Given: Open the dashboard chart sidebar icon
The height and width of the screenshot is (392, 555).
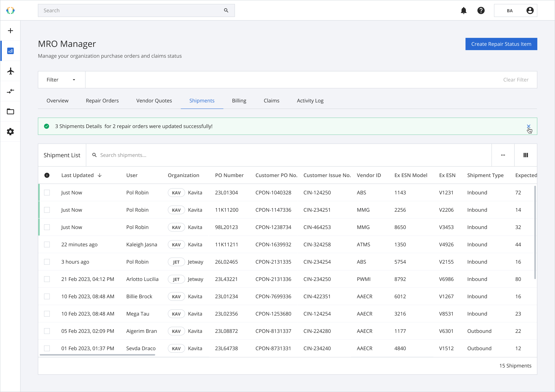Looking at the screenshot, I should [x=10, y=51].
